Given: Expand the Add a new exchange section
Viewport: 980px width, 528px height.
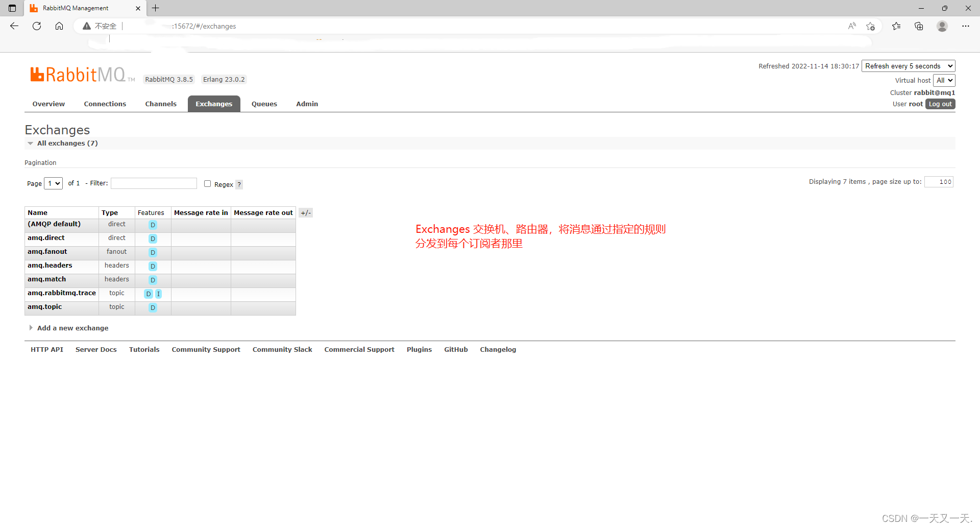Looking at the screenshot, I should [x=72, y=328].
